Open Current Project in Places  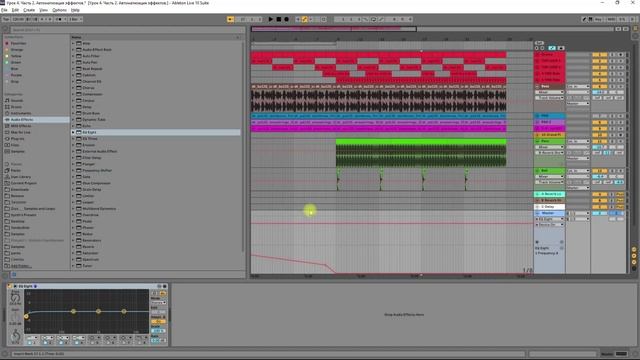pyautogui.click(x=24, y=183)
